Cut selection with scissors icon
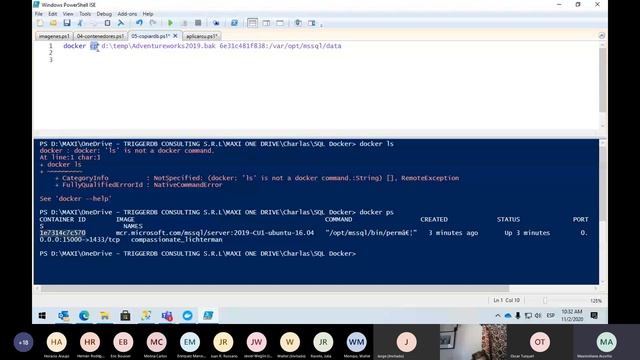The image size is (640, 360). [80, 23]
